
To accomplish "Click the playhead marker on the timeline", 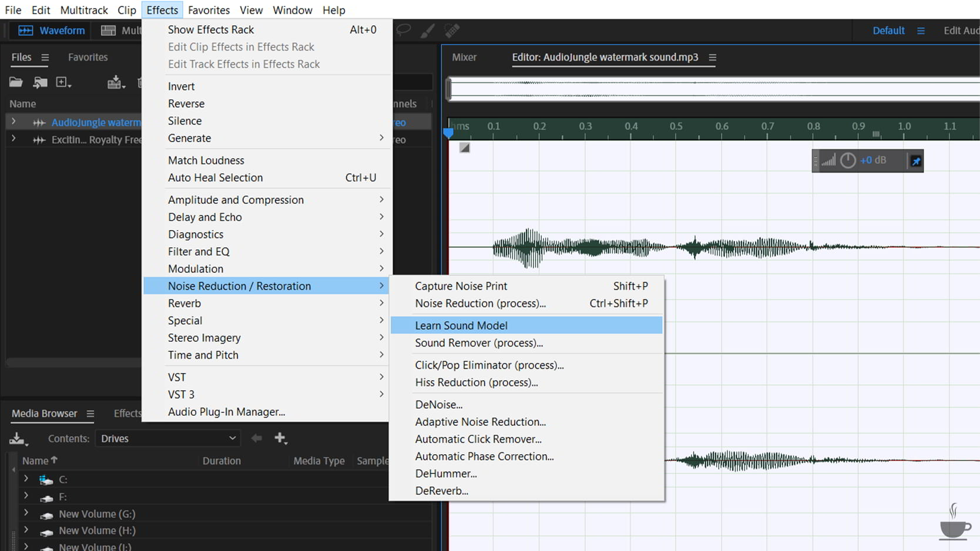I will coord(448,133).
